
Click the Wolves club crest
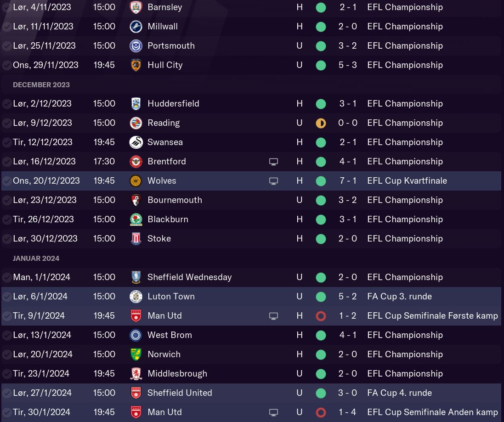point(136,181)
